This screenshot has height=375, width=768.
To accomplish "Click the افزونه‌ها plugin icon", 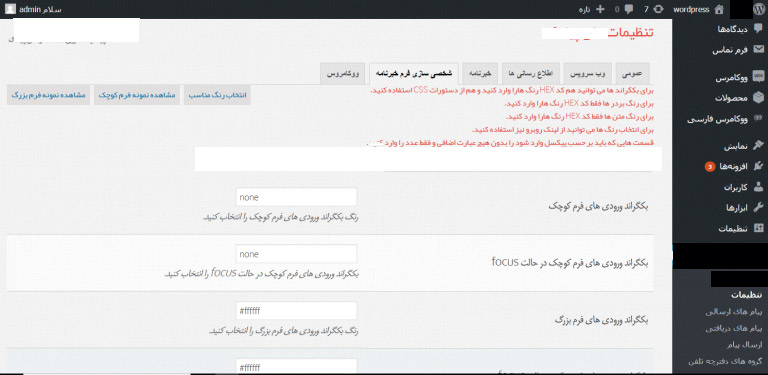I will point(759,166).
